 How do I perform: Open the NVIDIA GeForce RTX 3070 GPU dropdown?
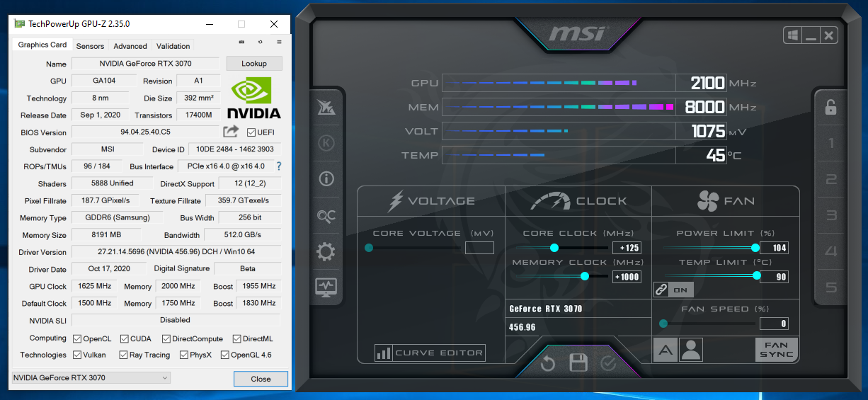(91, 377)
